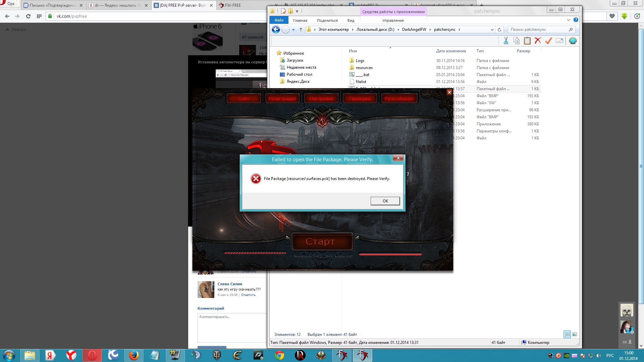Open Firefox from the taskbar
Viewport: 644px width, 362px height.
[133, 355]
